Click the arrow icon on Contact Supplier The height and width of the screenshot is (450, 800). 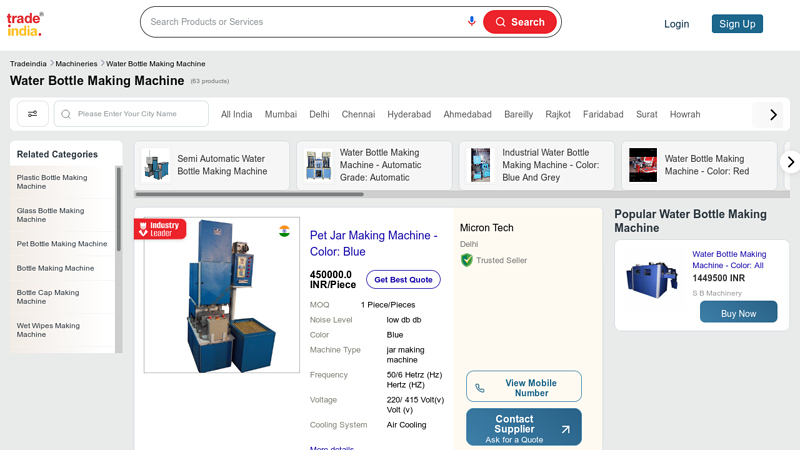pos(565,430)
